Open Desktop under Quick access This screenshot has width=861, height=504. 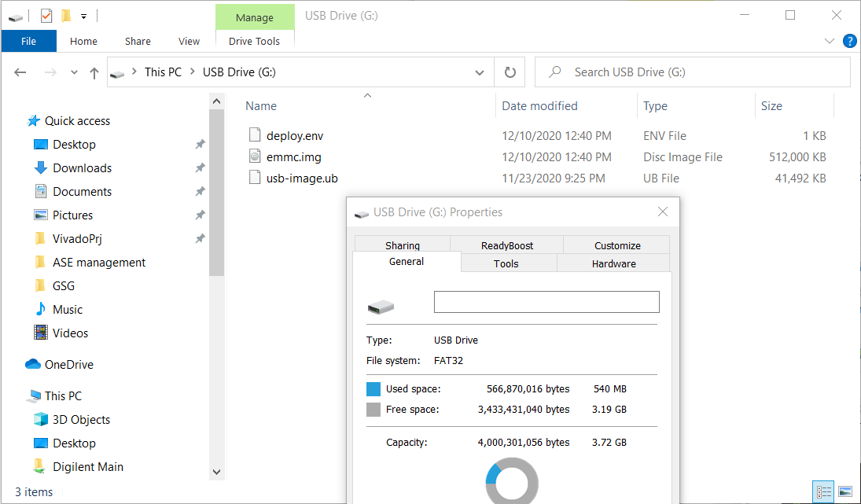pyautogui.click(x=74, y=145)
